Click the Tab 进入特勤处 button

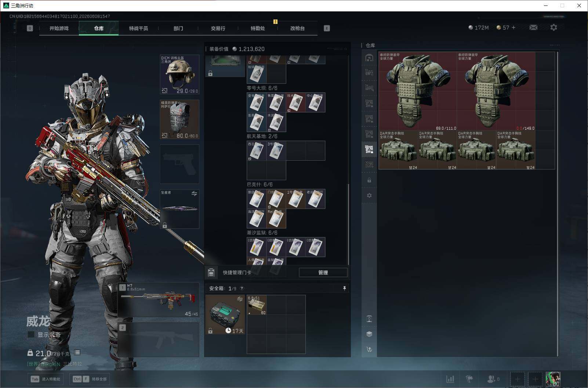tap(46, 379)
